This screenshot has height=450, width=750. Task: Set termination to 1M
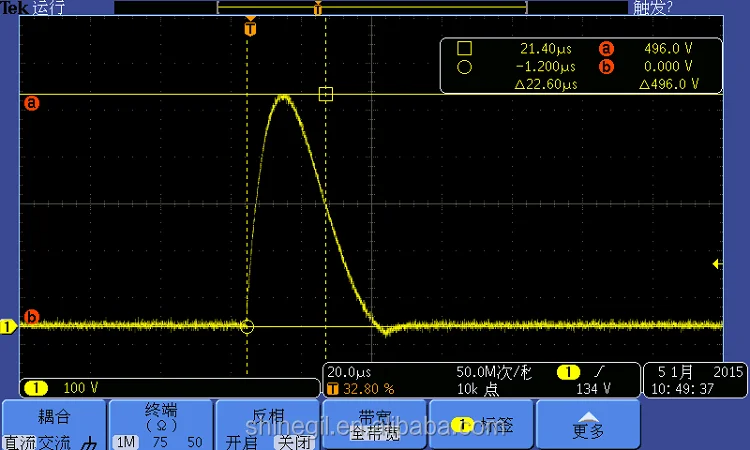click(124, 441)
